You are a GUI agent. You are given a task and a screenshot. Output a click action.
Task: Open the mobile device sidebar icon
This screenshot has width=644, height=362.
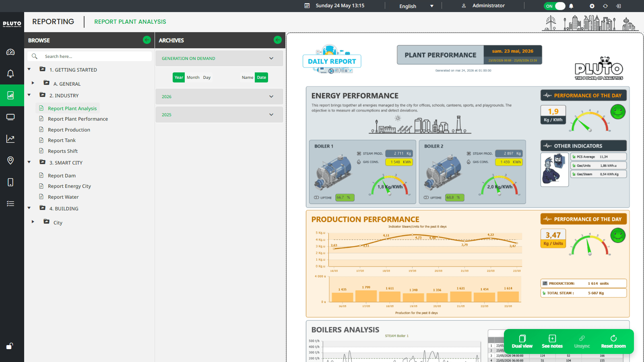pos(10,182)
